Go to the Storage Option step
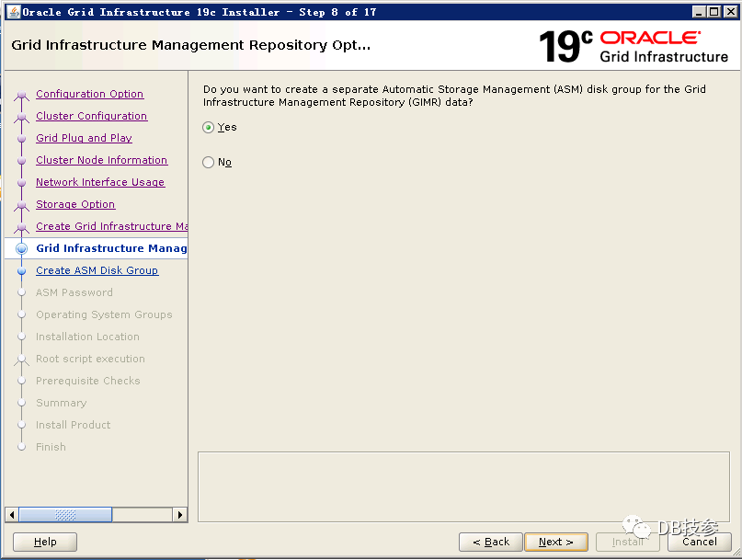 tap(75, 204)
